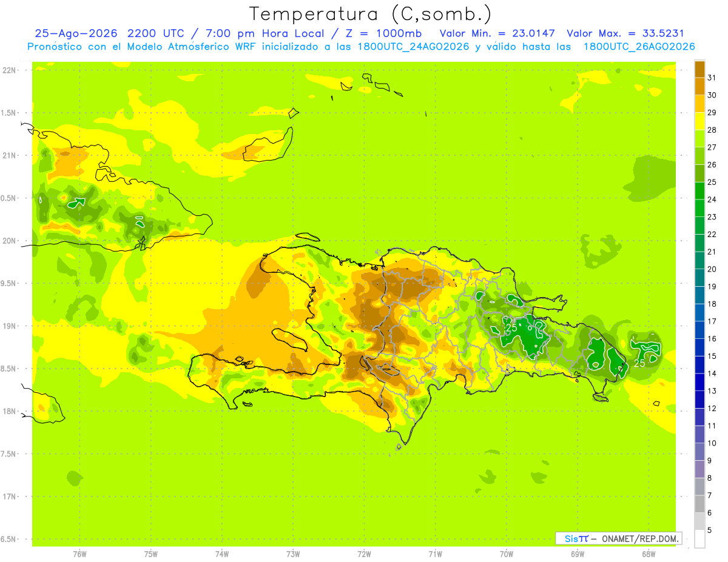Click the '72W' longitude axis label
The image size is (728, 562).
click(x=365, y=554)
